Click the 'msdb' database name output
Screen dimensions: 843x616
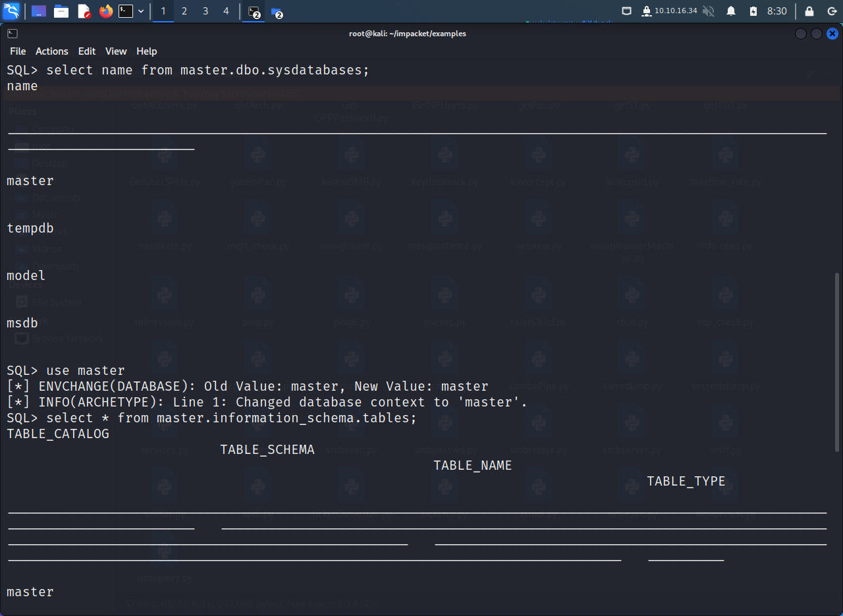coord(22,323)
